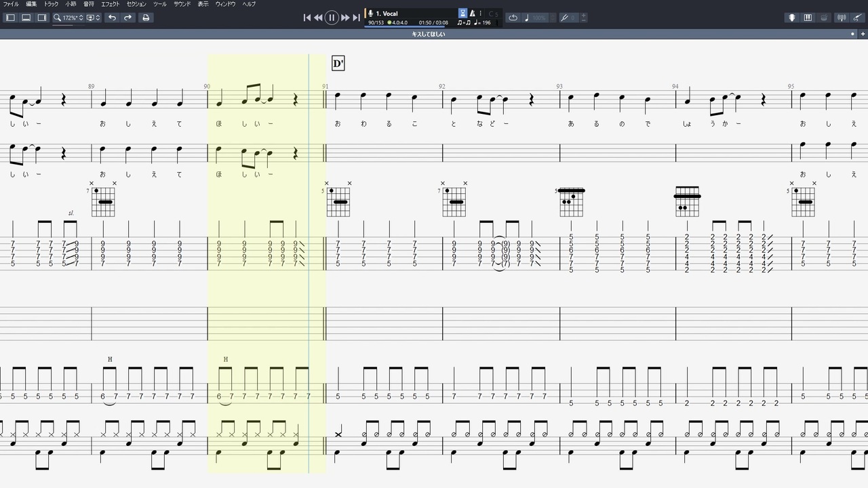Toggle the left side panel
This screenshot has height=488, width=868.
[10, 18]
